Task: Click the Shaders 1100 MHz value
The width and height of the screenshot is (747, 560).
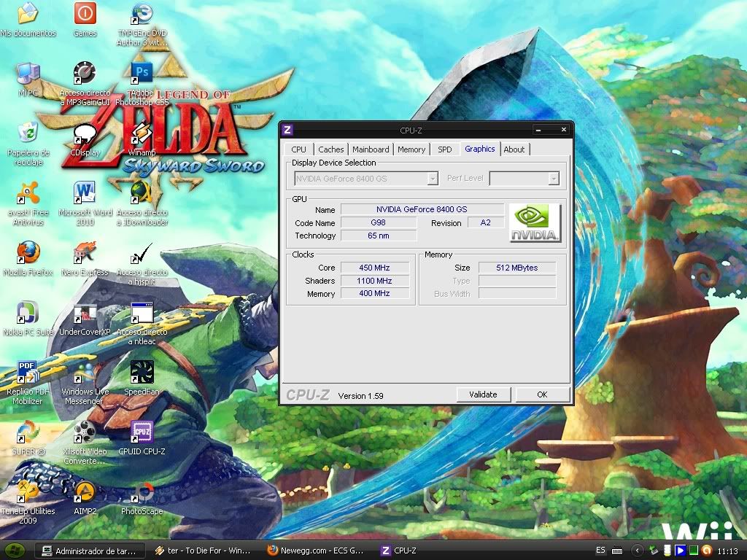Action: (374, 281)
